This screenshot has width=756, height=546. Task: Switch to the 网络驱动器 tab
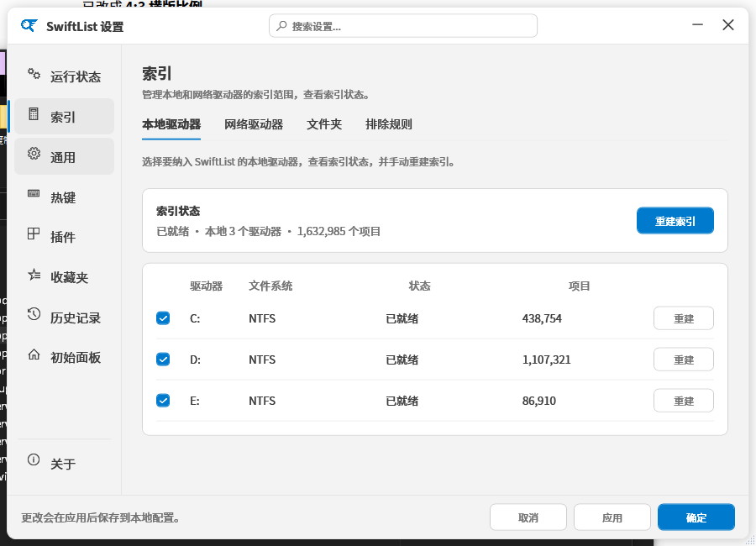254,124
